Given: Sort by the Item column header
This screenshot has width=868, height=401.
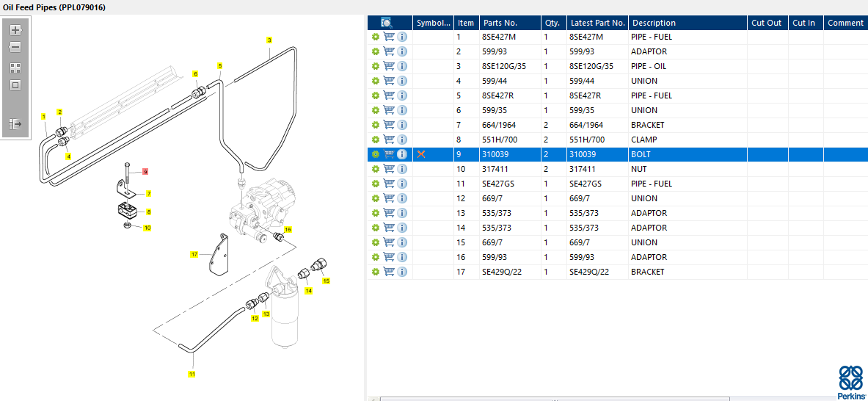Looking at the screenshot, I should (466, 23).
